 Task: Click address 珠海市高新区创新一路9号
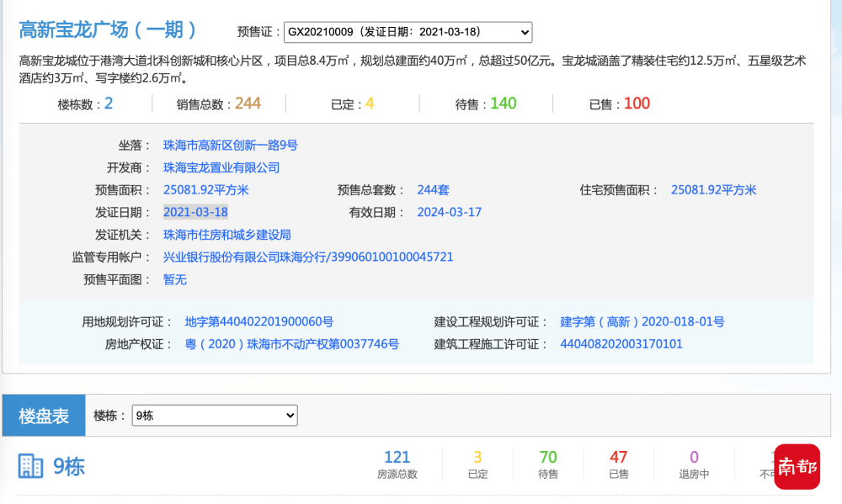click(230, 146)
